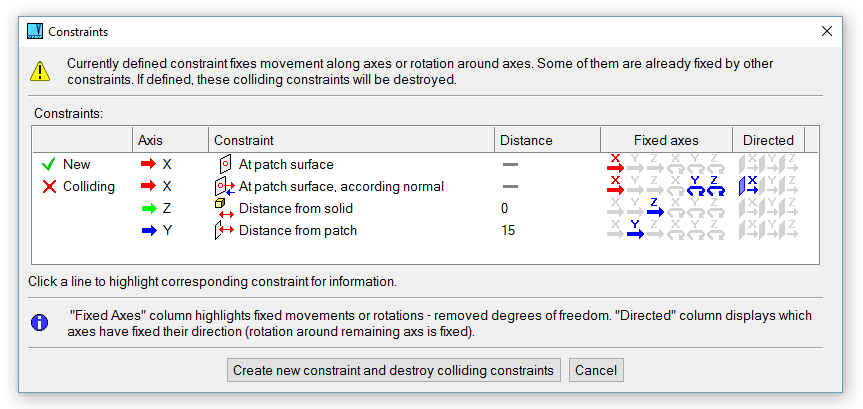Click the green Z axis arrow icon
863x409 pixels.
(149, 209)
